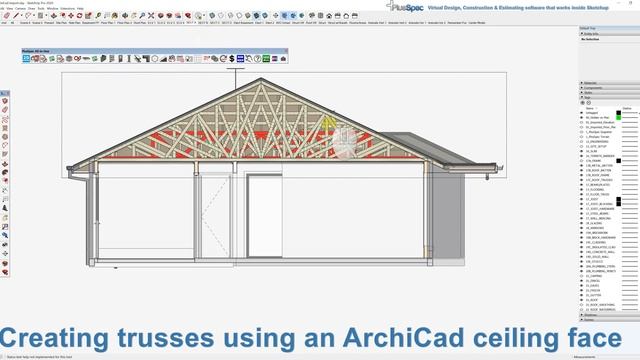The image size is (640, 360).
Task: Click the Add Tag plus icon
Action: 583,103
